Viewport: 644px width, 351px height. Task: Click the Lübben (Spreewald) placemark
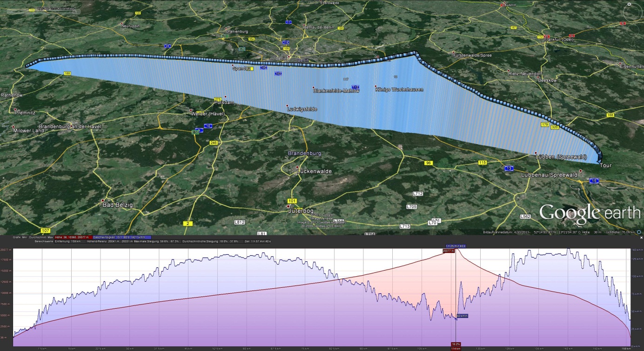coord(536,153)
